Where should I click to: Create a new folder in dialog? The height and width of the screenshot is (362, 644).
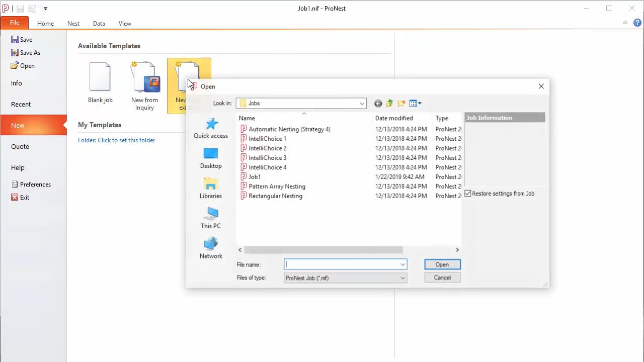point(401,104)
